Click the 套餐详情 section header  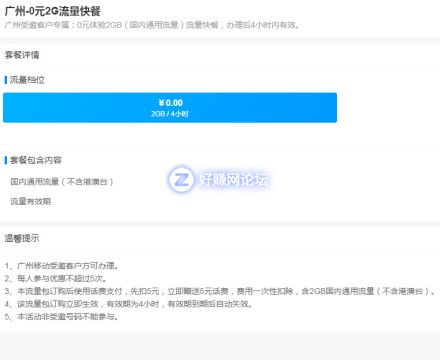(22, 55)
